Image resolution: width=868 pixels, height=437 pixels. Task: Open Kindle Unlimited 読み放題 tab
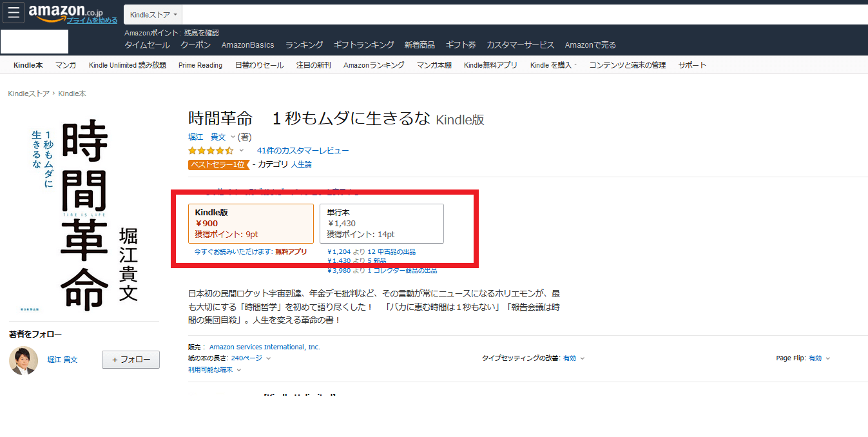(x=128, y=65)
